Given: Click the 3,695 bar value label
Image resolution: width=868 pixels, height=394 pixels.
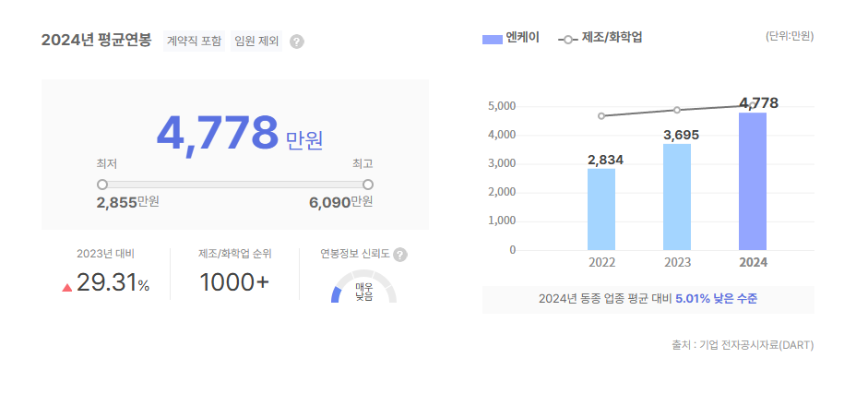Looking at the screenshot, I should pos(682,135).
